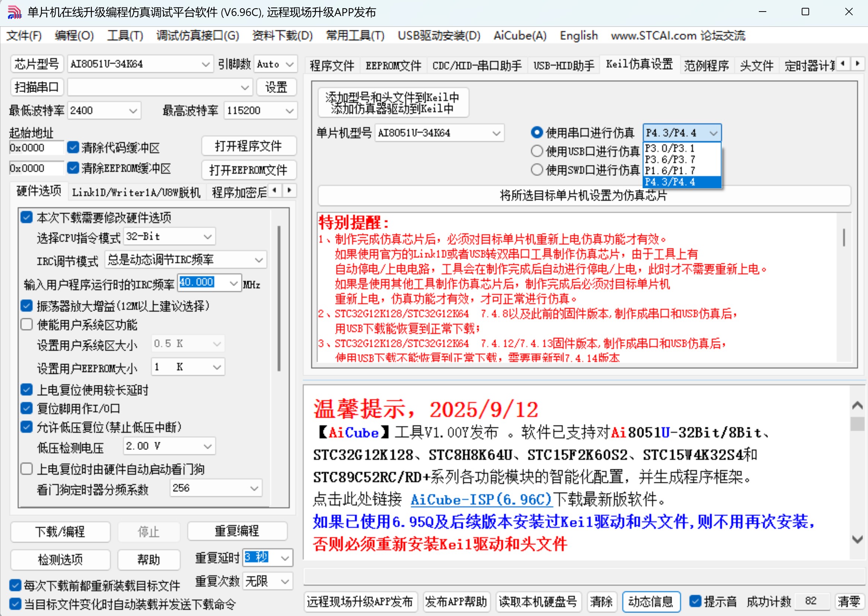Select 使用USB口进行仿真 radio option
Image resolution: width=868 pixels, height=616 pixels.
click(536, 151)
